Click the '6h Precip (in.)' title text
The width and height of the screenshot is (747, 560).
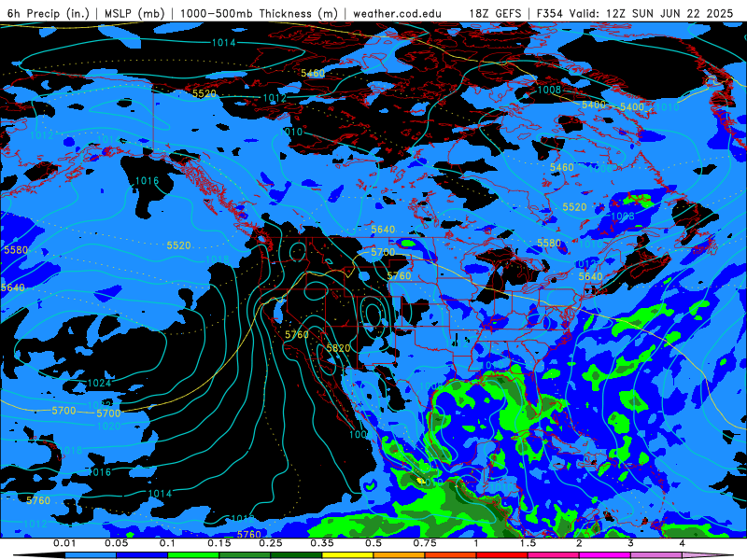pyautogui.click(x=49, y=13)
